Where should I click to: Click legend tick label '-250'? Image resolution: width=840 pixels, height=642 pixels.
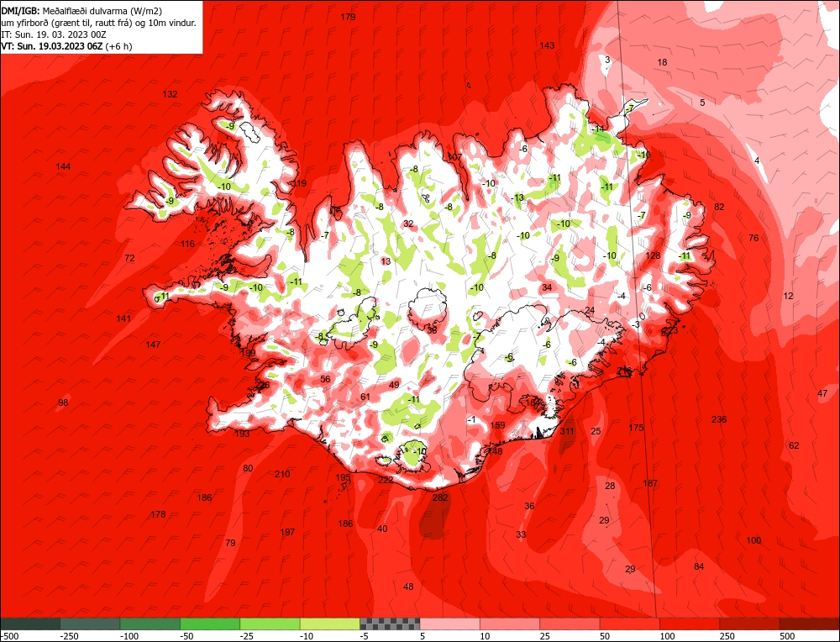click(x=70, y=636)
